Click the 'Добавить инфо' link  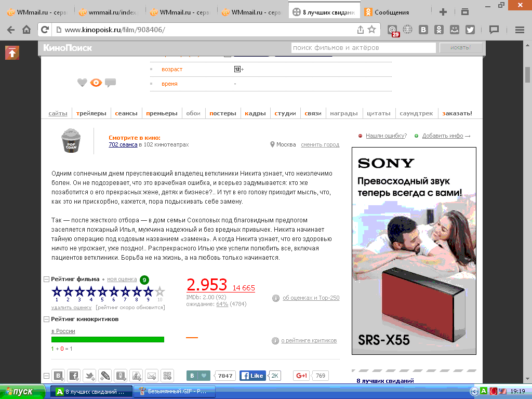tap(443, 136)
